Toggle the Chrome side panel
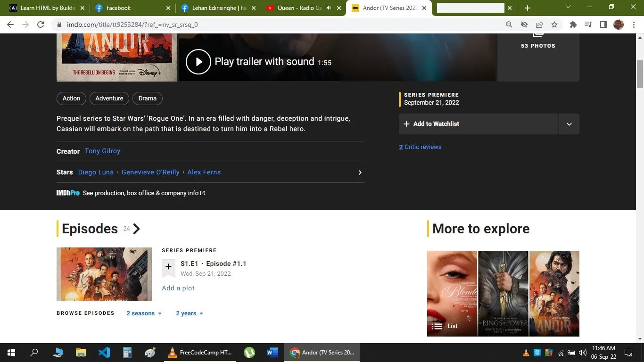Screen dimensions: 644x362 tap(603, 25)
